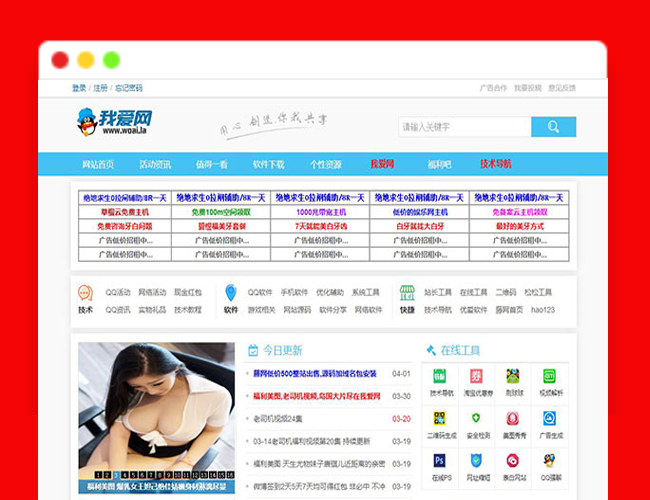The width and height of the screenshot is (650, 500).
Task: Open the 淘宝优惠券 red coupon icon
Action: click(x=476, y=376)
